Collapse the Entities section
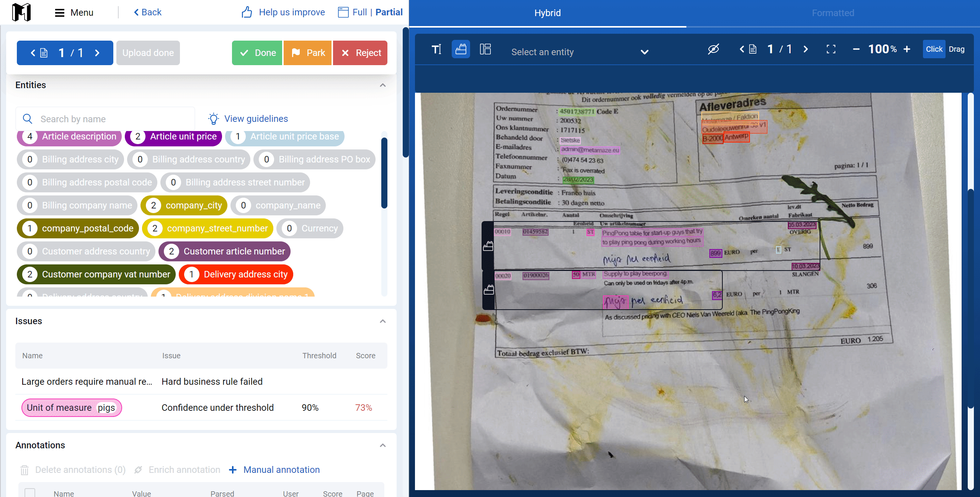The width and height of the screenshot is (980, 497). (382, 85)
